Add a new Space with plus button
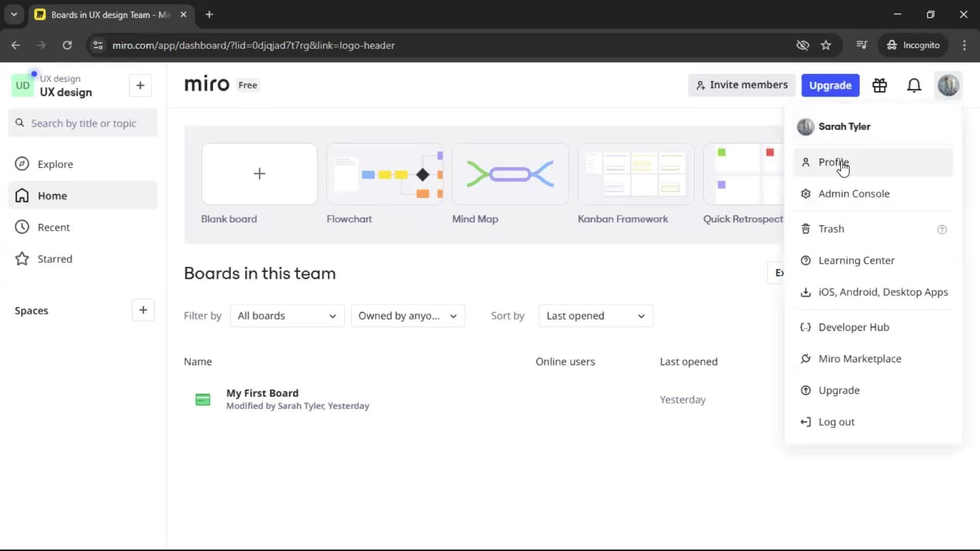Image resolution: width=980 pixels, height=551 pixels. (143, 310)
